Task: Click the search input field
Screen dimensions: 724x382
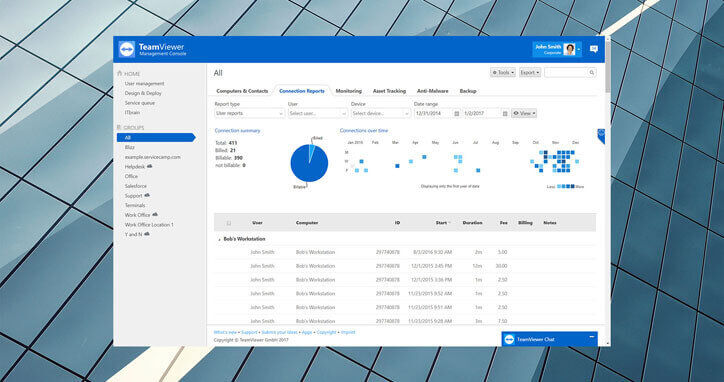Action: tap(566, 73)
